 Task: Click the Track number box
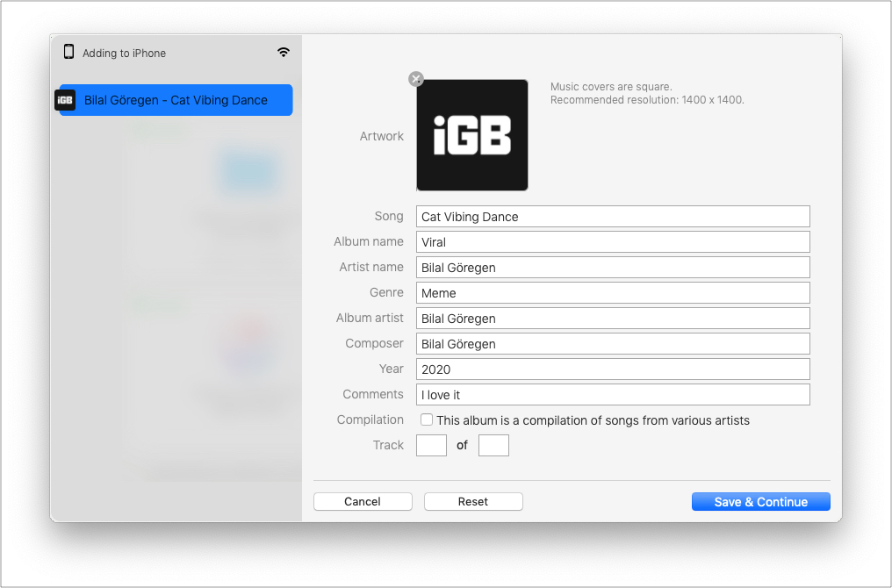pyautogui.click(x=431, y=445)
